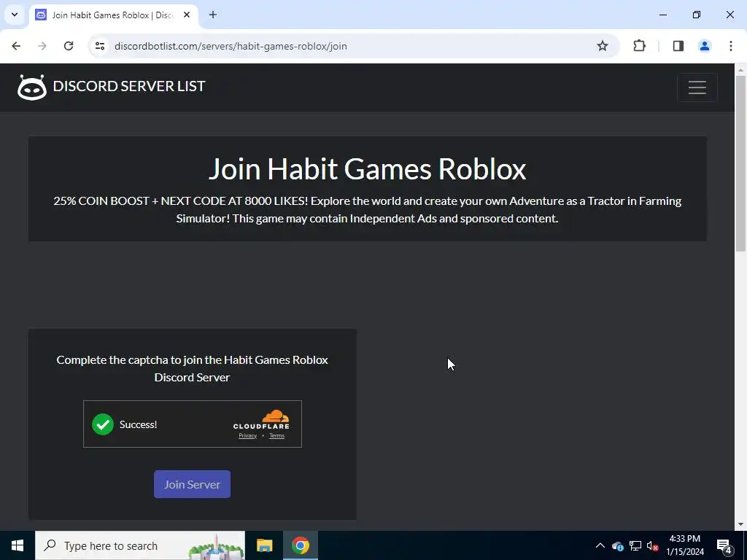Open the Windows Start menu

18,545
